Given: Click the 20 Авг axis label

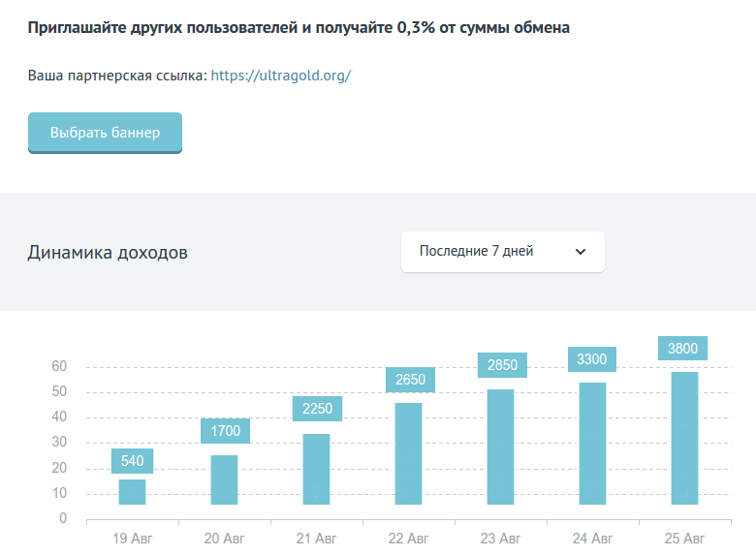Looking at the screenshot, I should click(224, 539).
